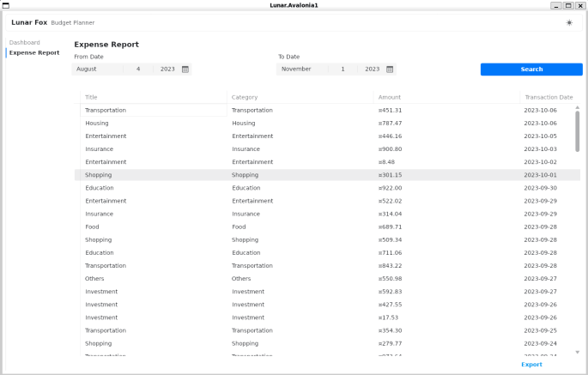Click the scrollbar up arrow
Image resolution: width=588 pixels, height=375 pixels.
click(577, 107)
